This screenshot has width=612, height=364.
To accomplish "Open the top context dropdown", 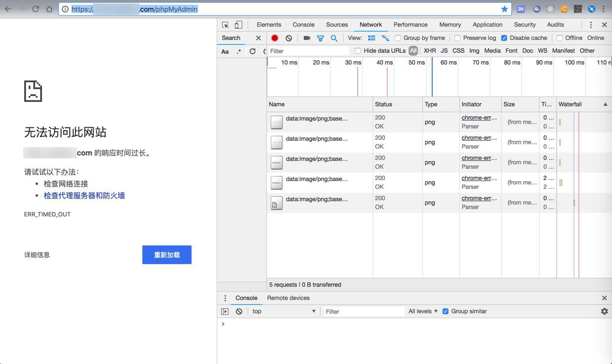I will coord(284,311).
